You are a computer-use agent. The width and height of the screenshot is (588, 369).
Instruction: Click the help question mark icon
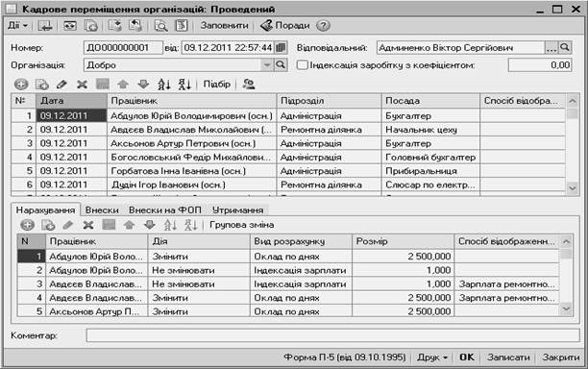(x=323, y=26)
